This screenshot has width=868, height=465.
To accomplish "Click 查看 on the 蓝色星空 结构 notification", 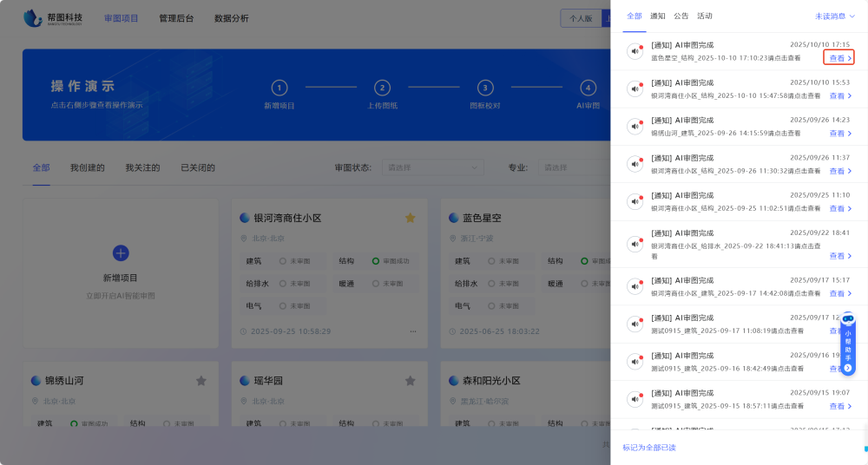I will point(839,58).
